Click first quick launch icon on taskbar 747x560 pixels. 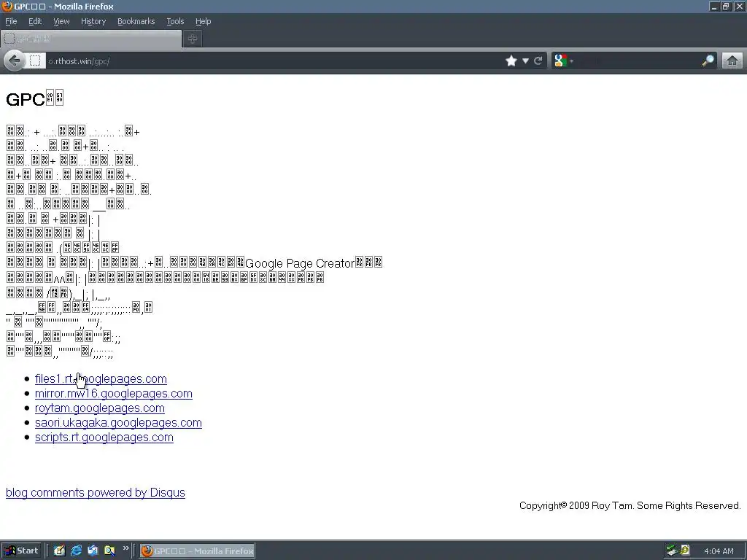coord(59,551)
